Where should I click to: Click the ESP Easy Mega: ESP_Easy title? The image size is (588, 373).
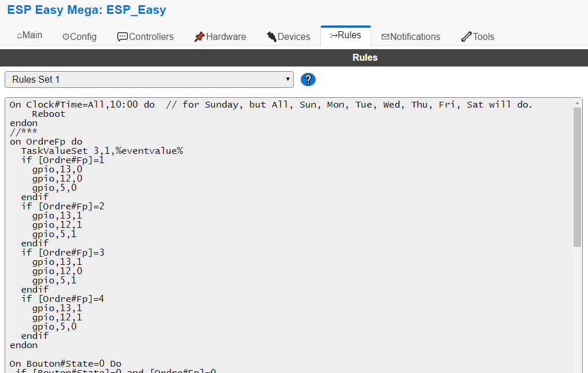pos(87,10)
